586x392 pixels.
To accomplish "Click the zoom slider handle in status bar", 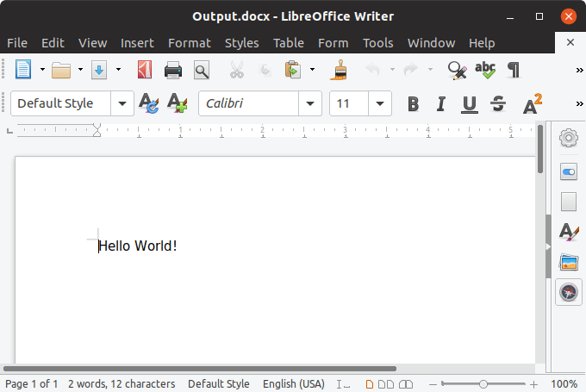I will coord(483,384).
